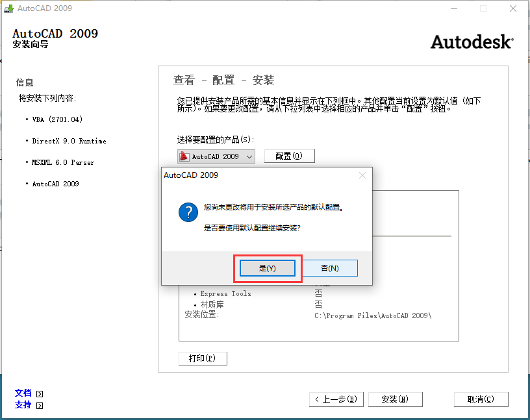Screen dimensions: 530x420
Task: Click the arrow icon beside 文档
Action: (40, 394)
